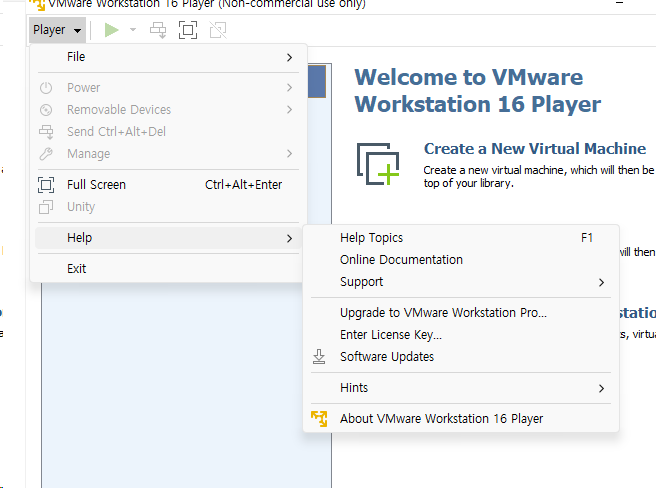The height and width of the screenshot is (488, 656).
Task: Select Upgrade to VMware Workstation Pro
Action: point(461,313)
